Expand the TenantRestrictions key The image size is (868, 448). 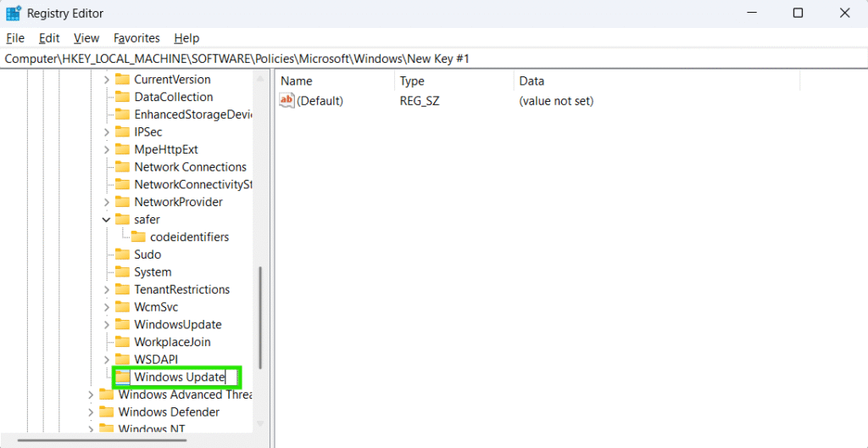[x=106, y=289]
